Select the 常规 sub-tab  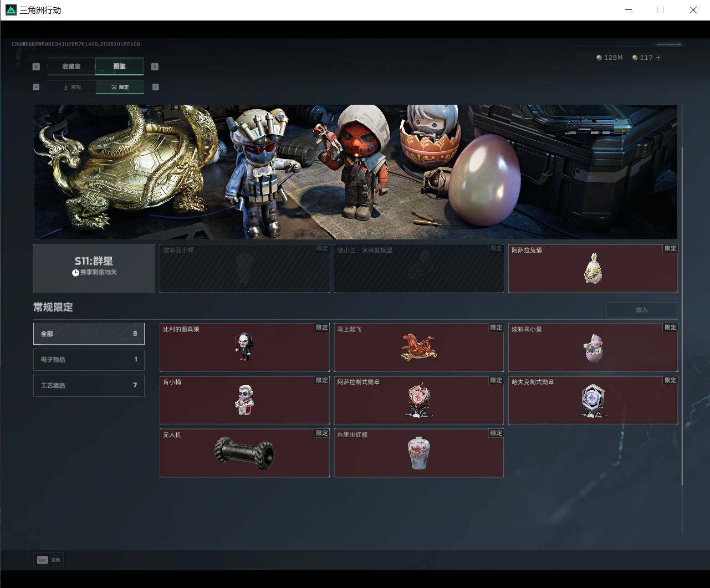[72, 87]
